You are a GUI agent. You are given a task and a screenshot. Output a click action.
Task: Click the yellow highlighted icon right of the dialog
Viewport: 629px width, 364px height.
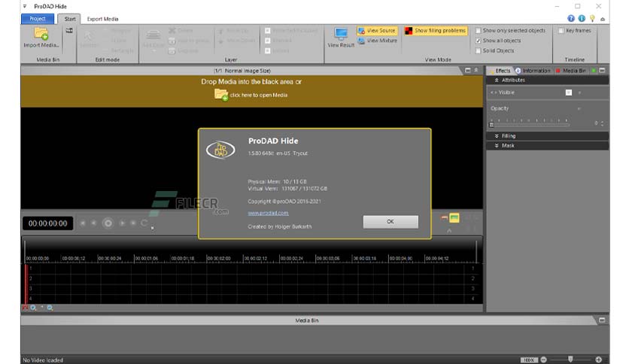click(454, 217)
